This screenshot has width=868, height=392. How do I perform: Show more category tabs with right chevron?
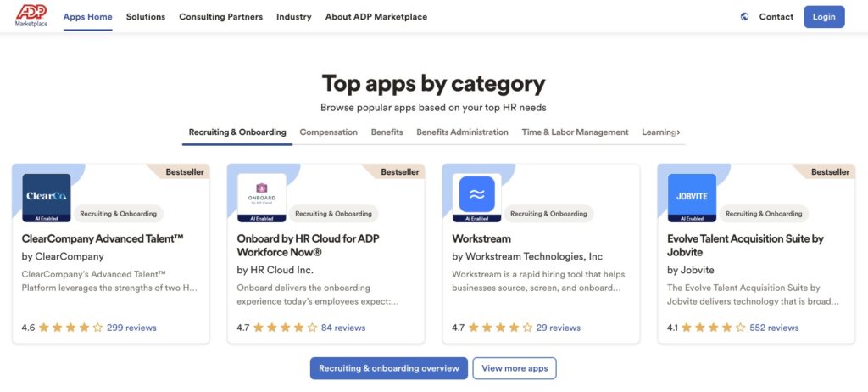[679, 132]
